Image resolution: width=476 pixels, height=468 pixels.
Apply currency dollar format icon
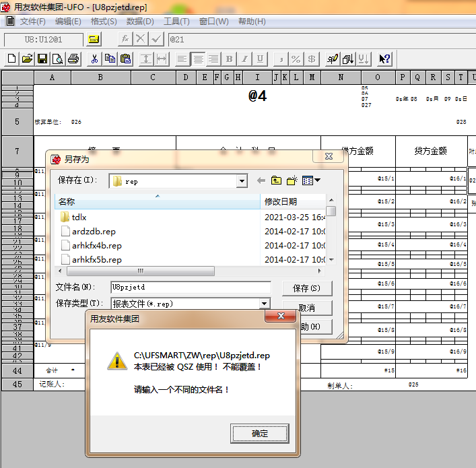click(x=312, y=59)
